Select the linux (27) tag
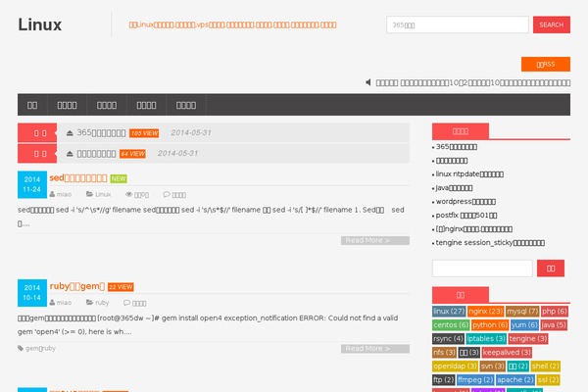Image resolution: width=588 pixels, height=392 pixels. [449, 311]
